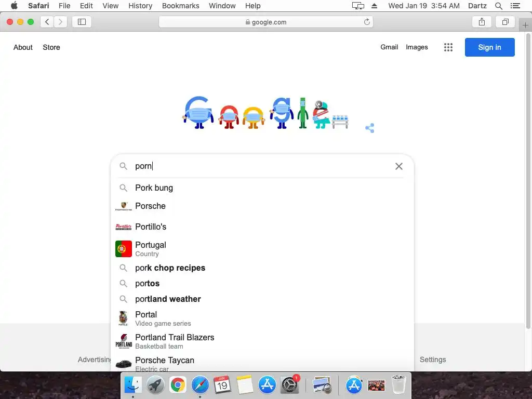Click the google.com address bar

click(266, 22)
